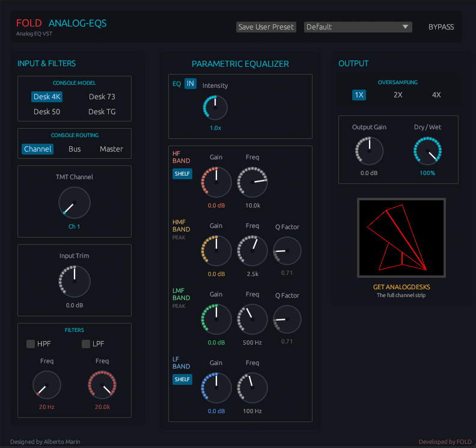476x448 pixels.
Task: Click the Save User Preset button
Action: [x=266, y=27]
